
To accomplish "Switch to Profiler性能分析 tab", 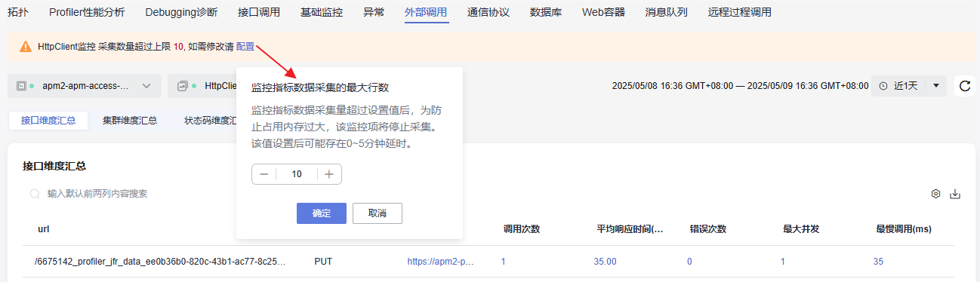I will tap(87, 12).
